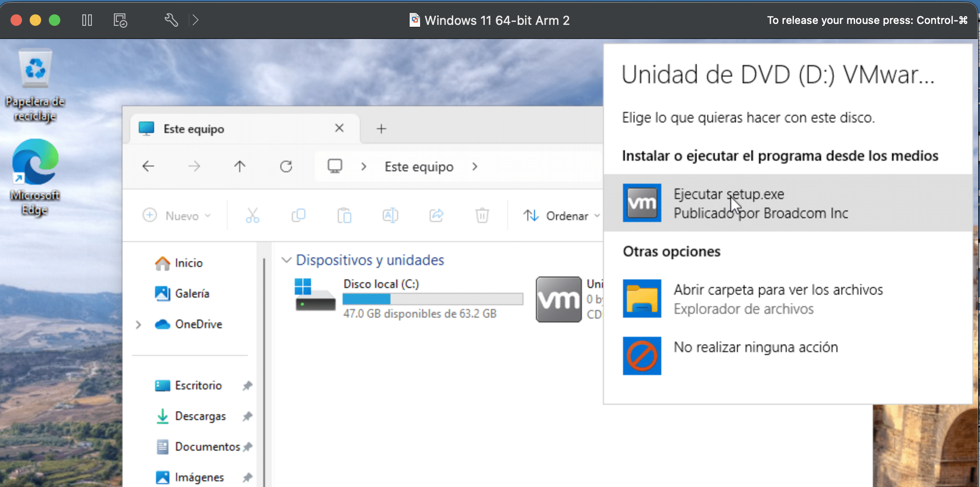Expand the OneDrive tree item
Image resolution: width=980 pixels, height=487 pixels.
click(x=138, y=324)
